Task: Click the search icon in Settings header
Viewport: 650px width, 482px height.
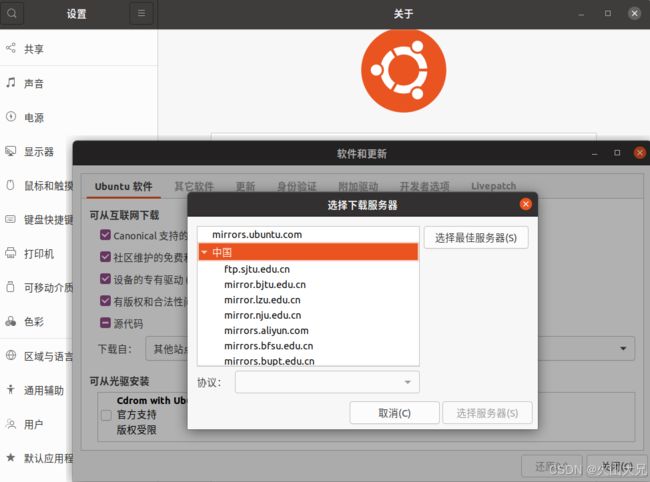Action: (x=12, y=13)
